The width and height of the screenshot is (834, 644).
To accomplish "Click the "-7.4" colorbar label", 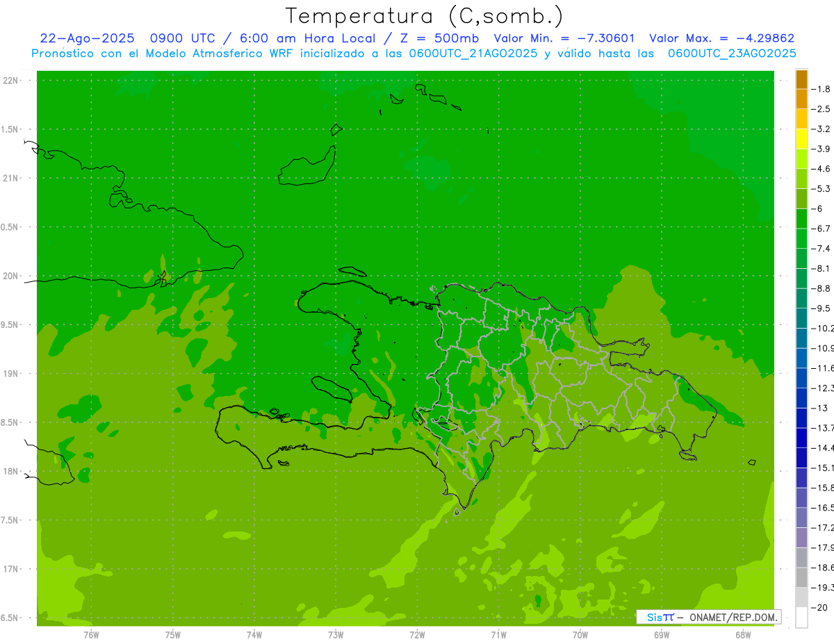I will tap(821, 249).
